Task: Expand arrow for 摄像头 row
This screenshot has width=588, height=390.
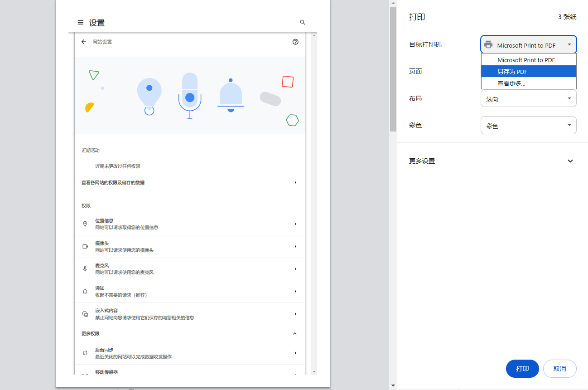Action: [x=295, y=247]
